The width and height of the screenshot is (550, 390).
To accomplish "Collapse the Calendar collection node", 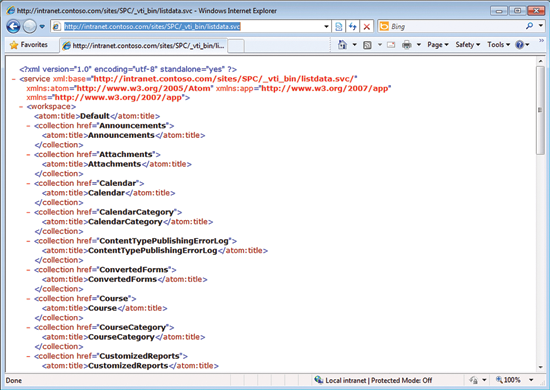I will pos(28,183).
